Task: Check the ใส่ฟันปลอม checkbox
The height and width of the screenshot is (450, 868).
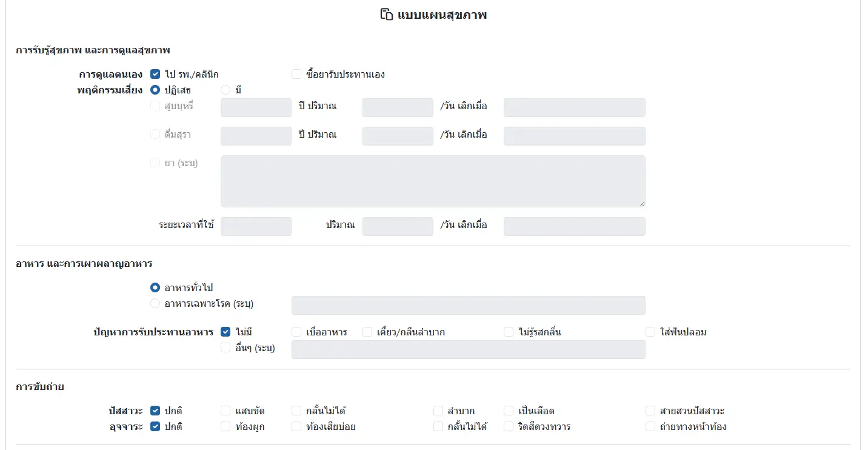Action: pos(650,332)
